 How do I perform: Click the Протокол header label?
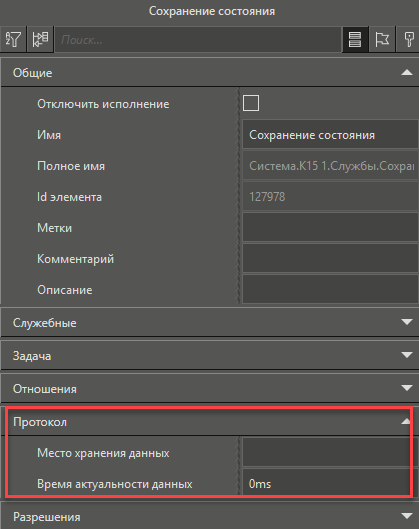click(40, 422)
